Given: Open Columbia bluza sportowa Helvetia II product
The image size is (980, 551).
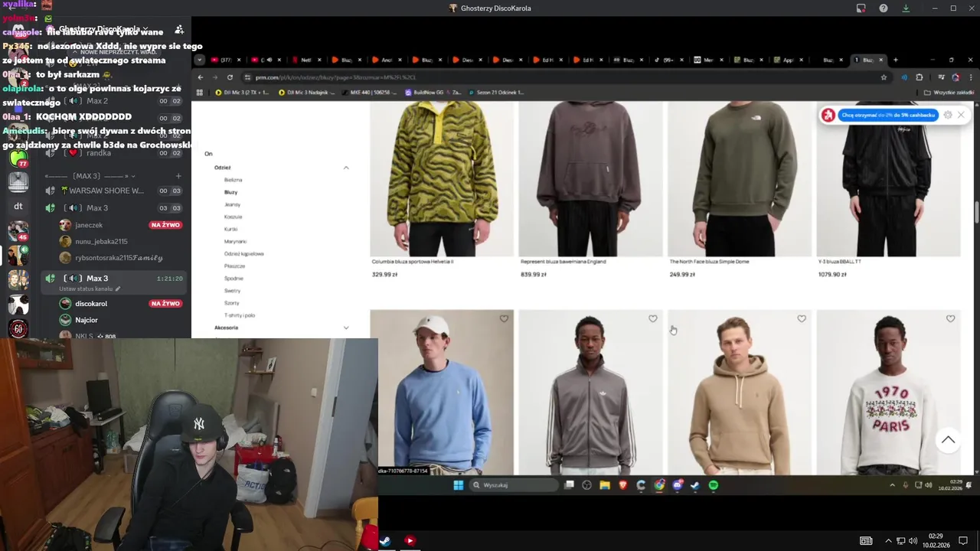Looking at the screenshot, I should click(x=413, y=262).
